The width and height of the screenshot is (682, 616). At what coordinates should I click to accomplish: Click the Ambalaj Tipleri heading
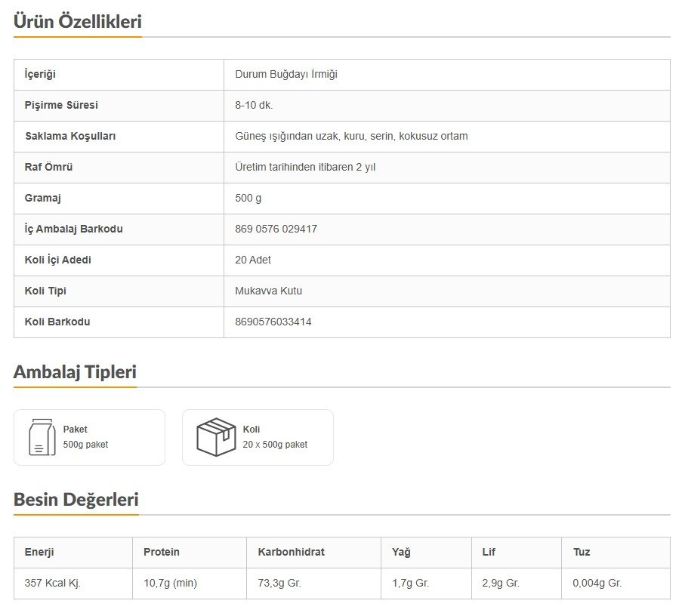coord(75,372)
